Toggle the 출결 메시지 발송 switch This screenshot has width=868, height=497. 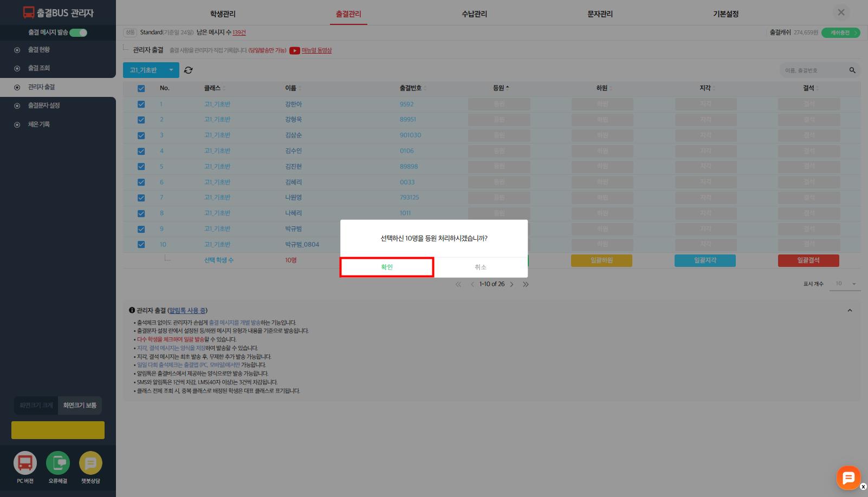pyautogui.click(x=79, y=32)
